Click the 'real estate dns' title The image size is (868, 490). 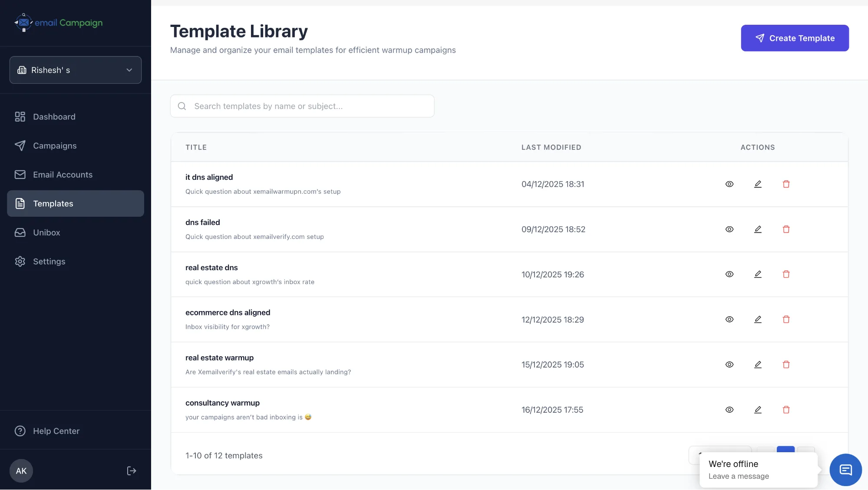click(x=211, y=268)
